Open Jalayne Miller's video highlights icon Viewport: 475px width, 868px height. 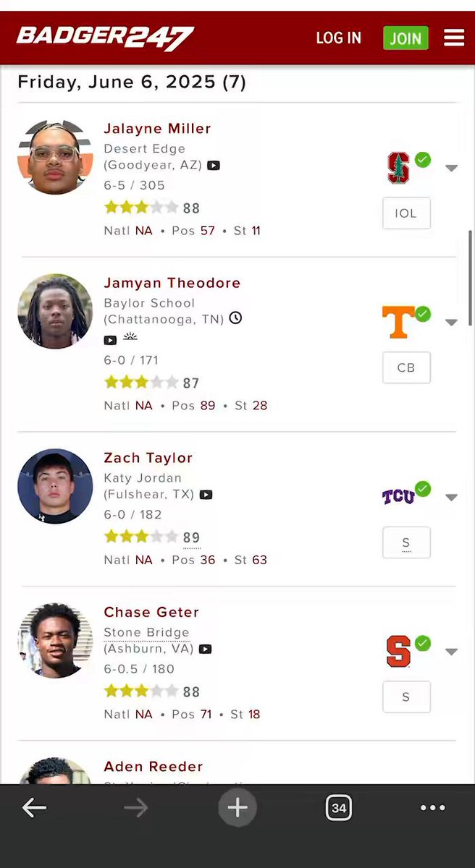pyautogui.click(x=214, y=166)
